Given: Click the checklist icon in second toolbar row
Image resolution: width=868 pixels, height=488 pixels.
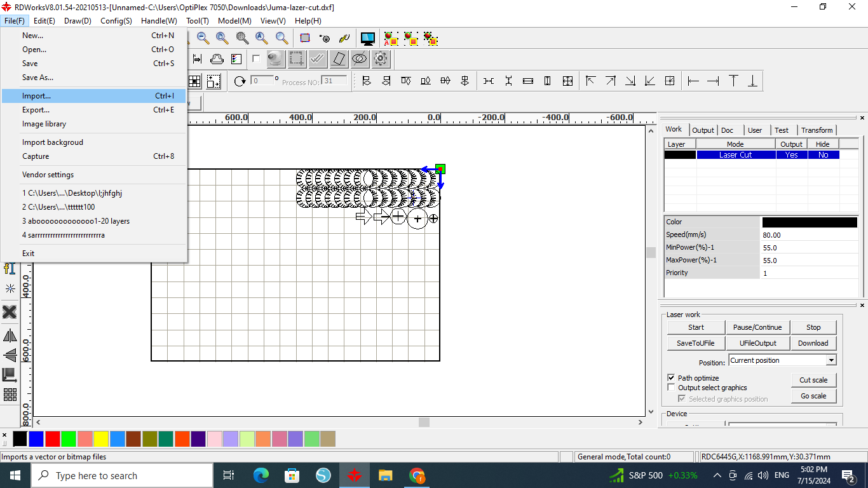Looking at the screenshot, I should (x=236, y=59).
